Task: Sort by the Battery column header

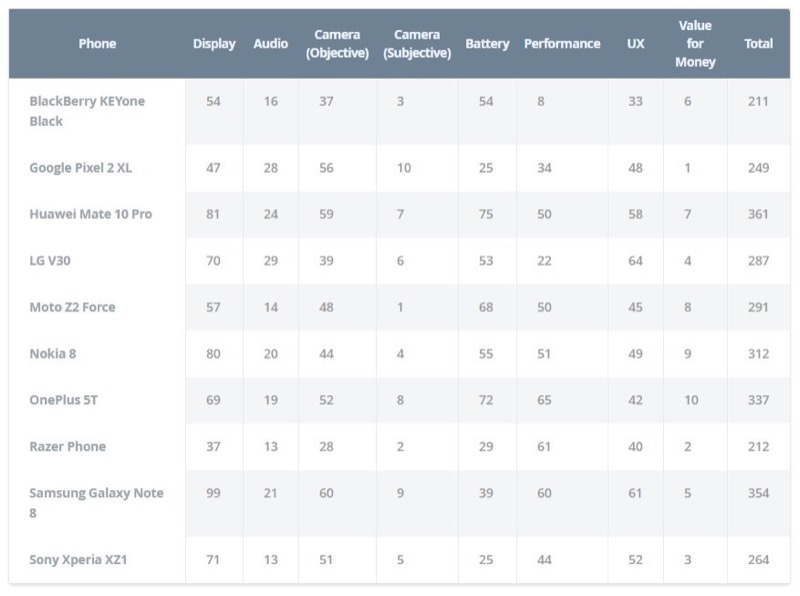Action: coord(487,44)
